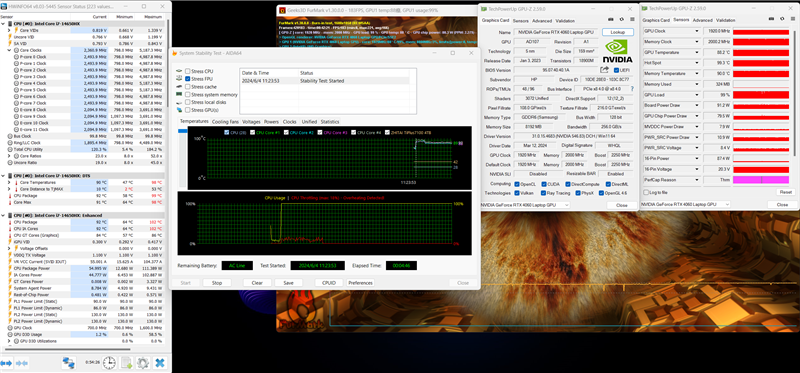The width and height of the screenshot is (800, 373).
Task: Click Stop button in AIDA64
Action: [217, 283]
